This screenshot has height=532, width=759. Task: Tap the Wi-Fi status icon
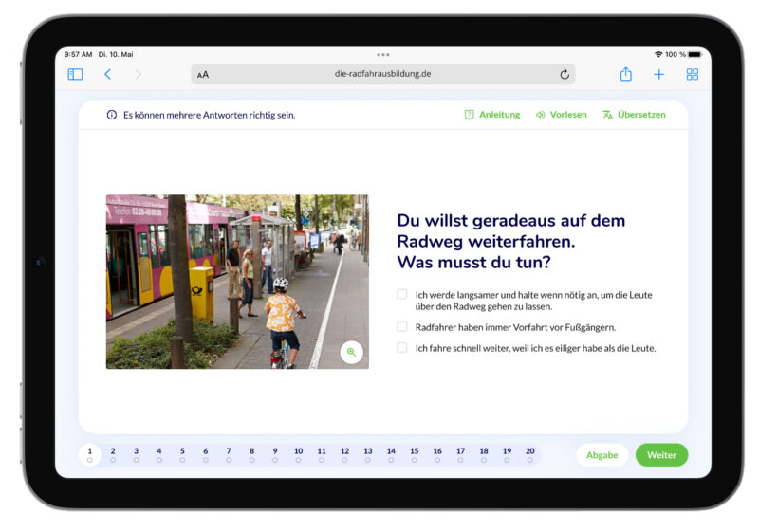(658, 54)
